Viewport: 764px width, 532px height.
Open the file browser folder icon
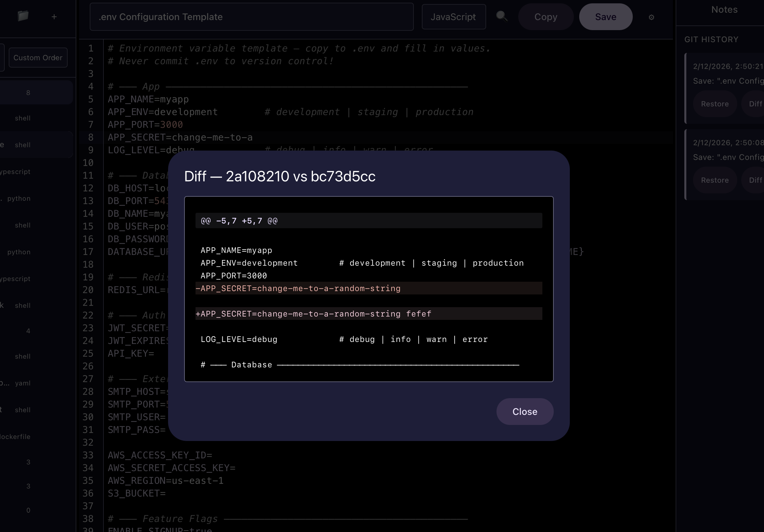(22, 16)
